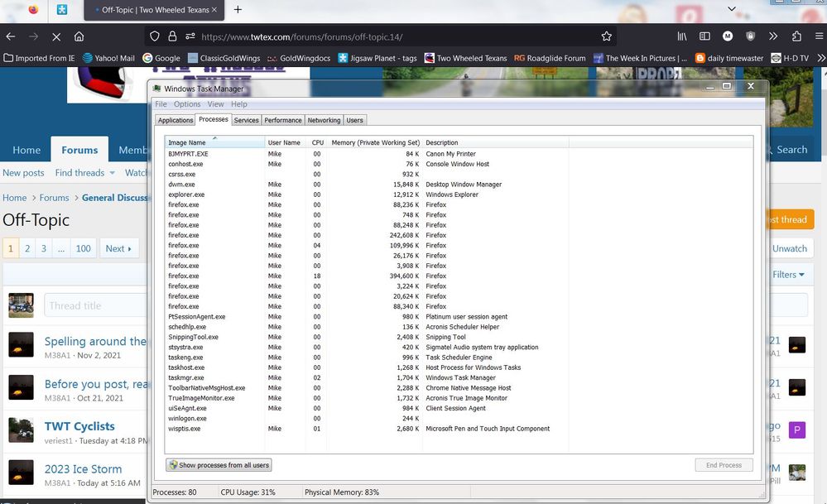Open 2023 Ice Storm thread
Viewport: 827px width, 504px height.
point(83,468)
